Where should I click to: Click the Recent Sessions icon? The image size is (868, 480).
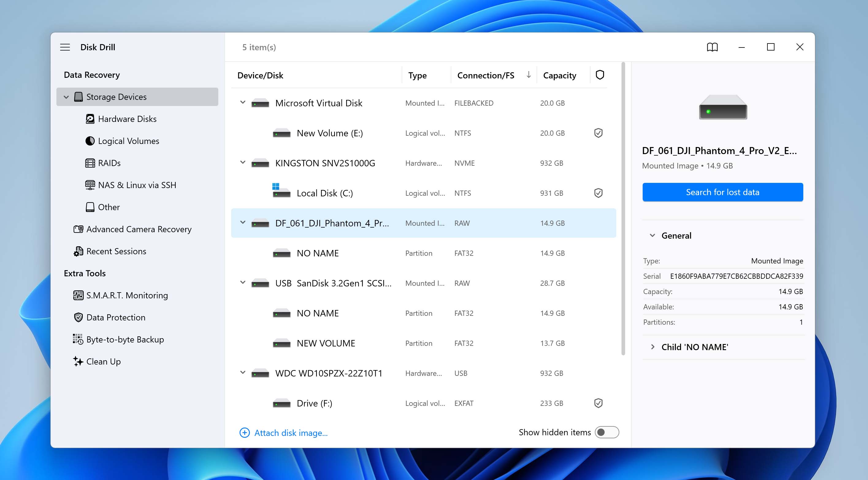pos(78,251)
